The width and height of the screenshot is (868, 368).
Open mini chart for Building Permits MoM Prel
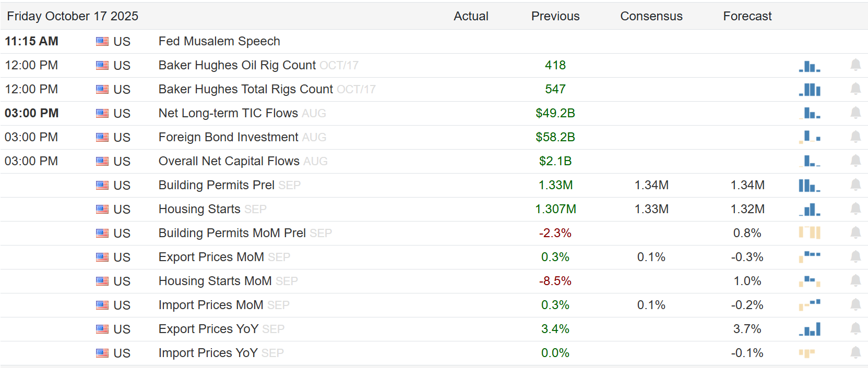pos(809,232)
